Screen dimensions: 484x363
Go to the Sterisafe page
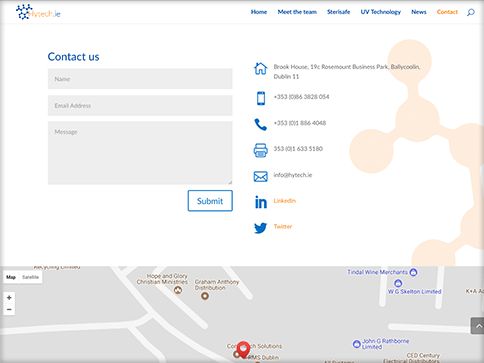[338, 12]
